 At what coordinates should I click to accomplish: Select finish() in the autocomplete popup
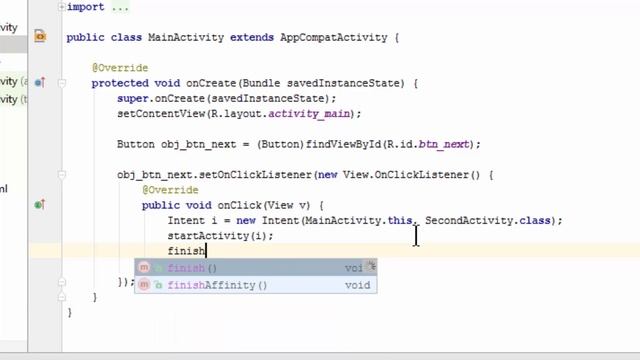point(256,267)
